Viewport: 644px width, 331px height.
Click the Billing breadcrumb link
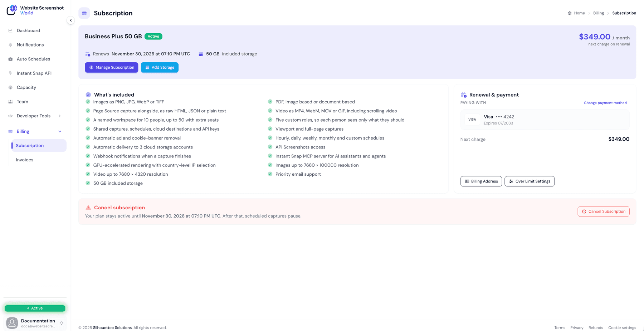599,13
